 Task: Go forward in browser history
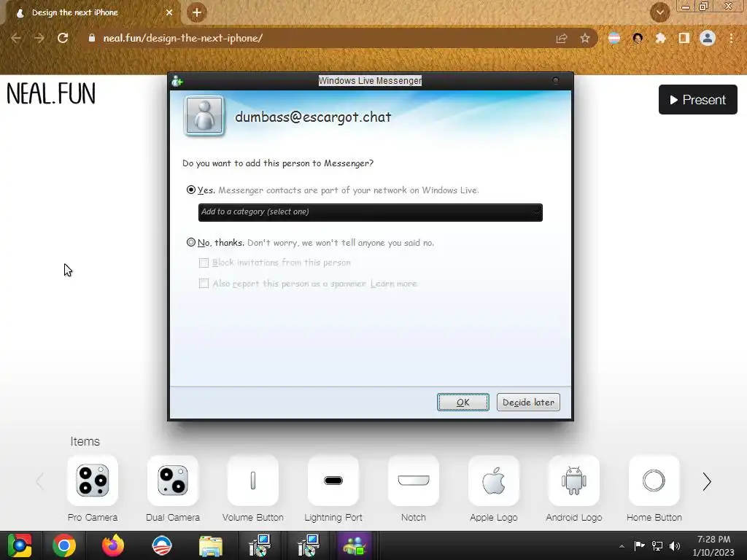39,38
